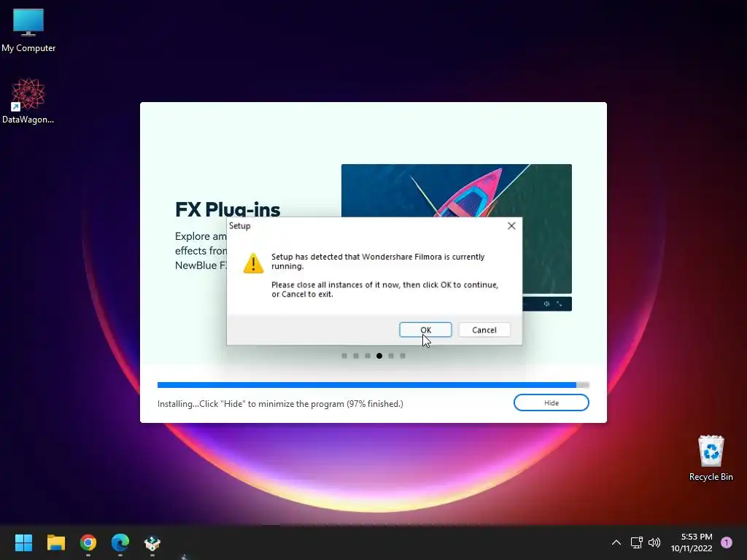Select the active fourth slideshow dot

click(x=379, y=356)
